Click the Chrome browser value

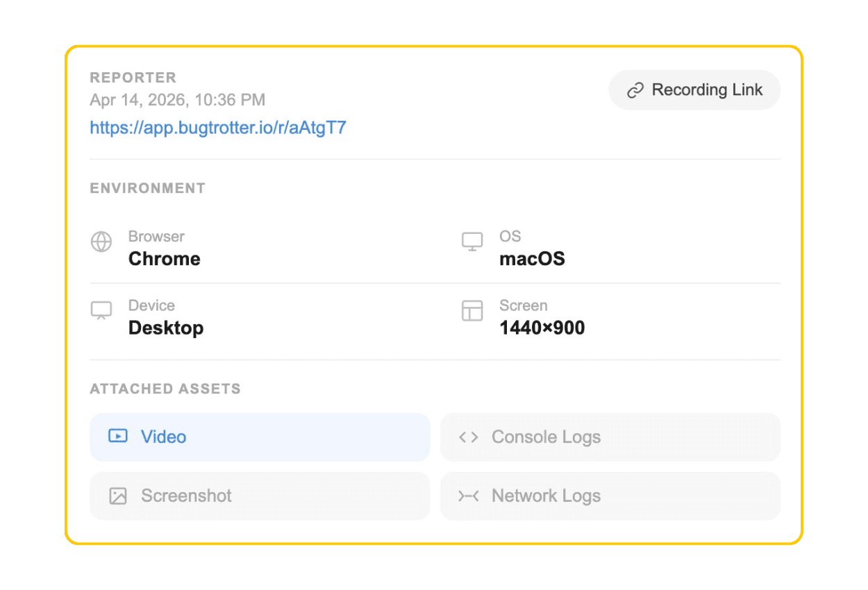(x=164, y=259)
